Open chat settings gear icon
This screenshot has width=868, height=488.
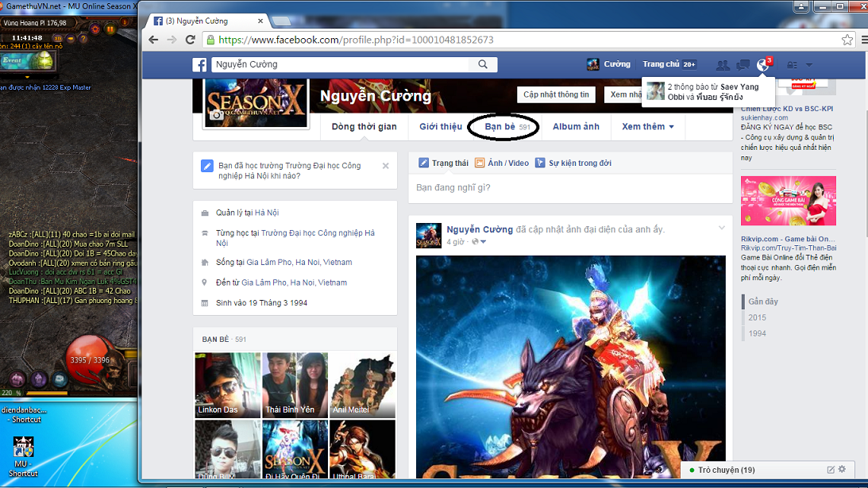coord(842,470)
